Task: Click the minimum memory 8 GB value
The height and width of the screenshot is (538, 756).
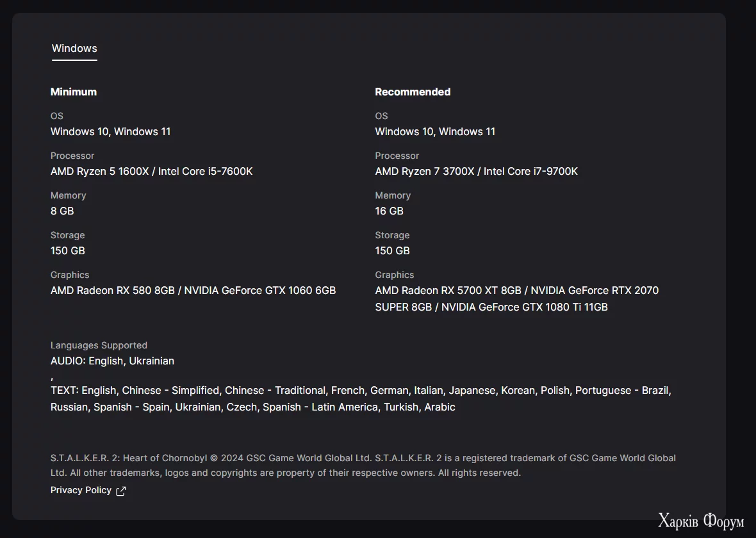Action: (x=62, y=211)
